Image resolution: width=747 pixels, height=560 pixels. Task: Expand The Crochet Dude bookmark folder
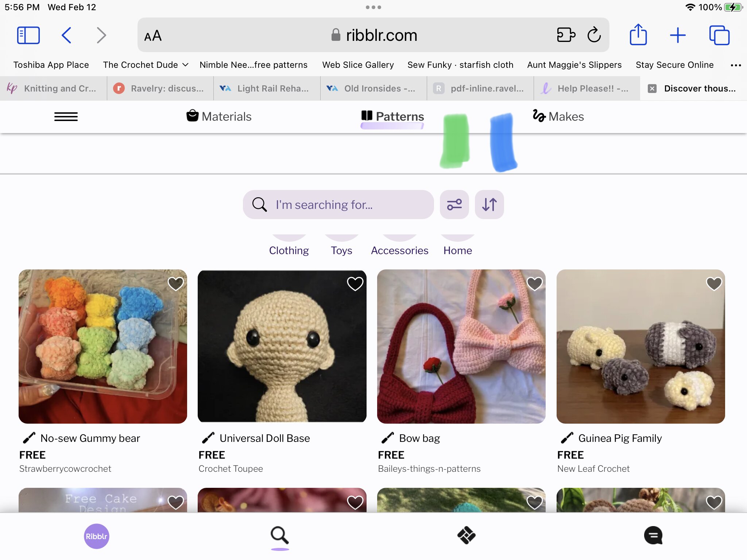click(146, 65)
